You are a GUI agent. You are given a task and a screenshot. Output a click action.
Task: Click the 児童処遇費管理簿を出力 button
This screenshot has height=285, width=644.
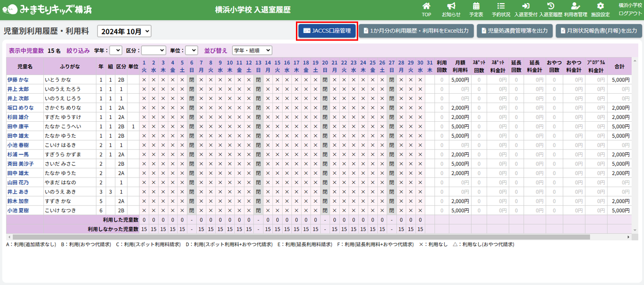[515, 31]
